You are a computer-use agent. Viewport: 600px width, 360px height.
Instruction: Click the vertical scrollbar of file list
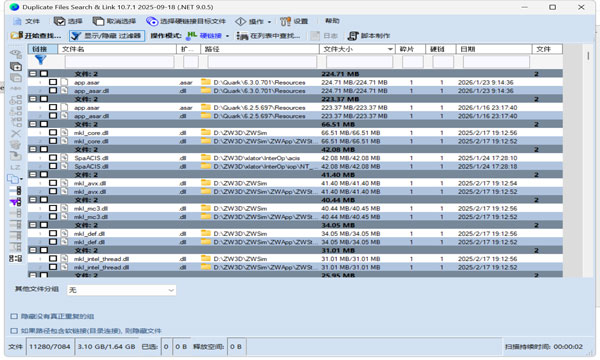[x=588, y=161]
